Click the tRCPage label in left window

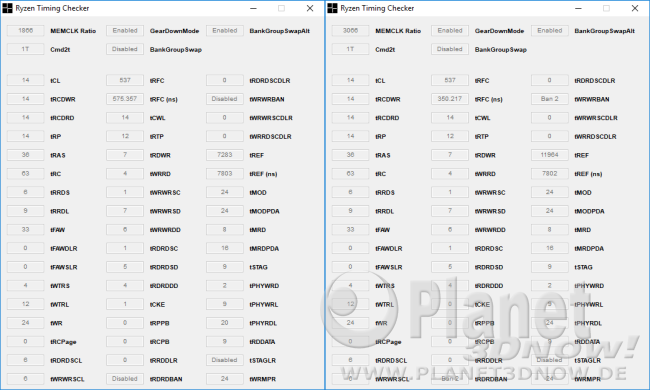63,342
